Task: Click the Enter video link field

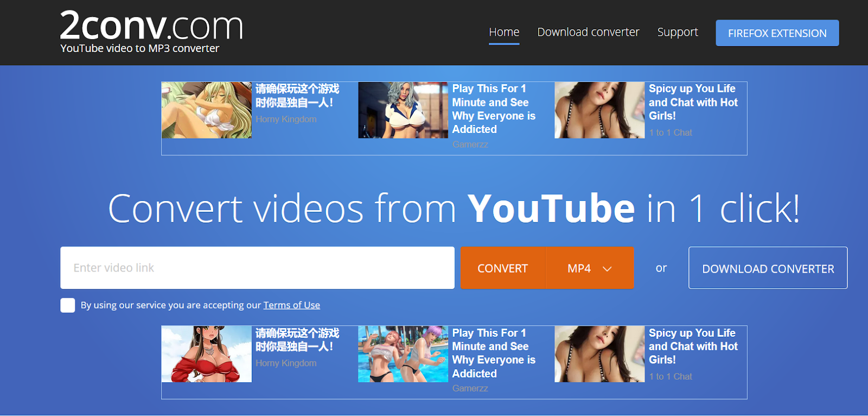Action: (x=257, y=268)
